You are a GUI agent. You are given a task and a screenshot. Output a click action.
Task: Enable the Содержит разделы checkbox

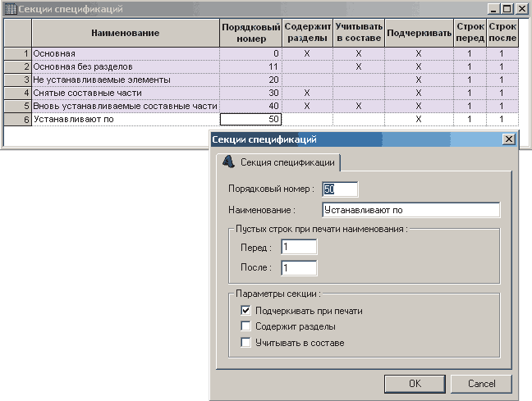coord(245,326)
